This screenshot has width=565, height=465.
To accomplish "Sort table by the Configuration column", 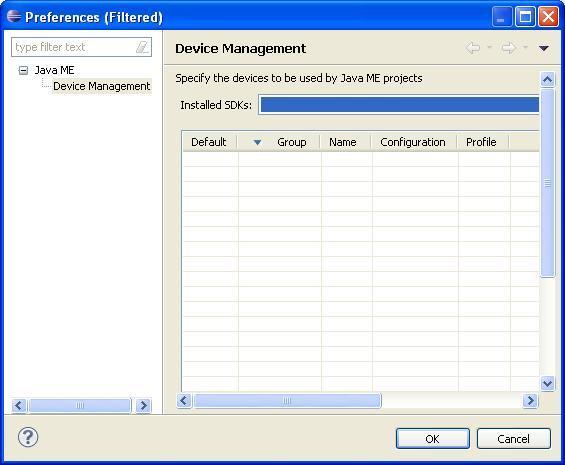I will tap(414, 142).
